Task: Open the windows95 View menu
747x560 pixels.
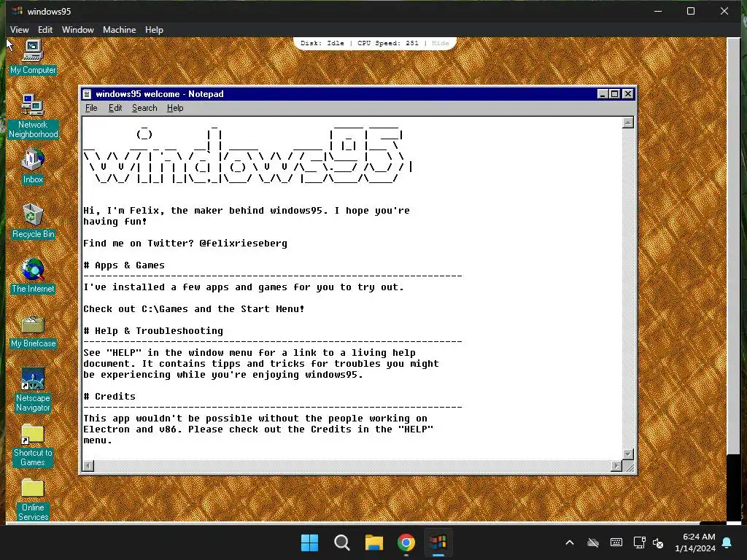Action: tap(20, 29)
